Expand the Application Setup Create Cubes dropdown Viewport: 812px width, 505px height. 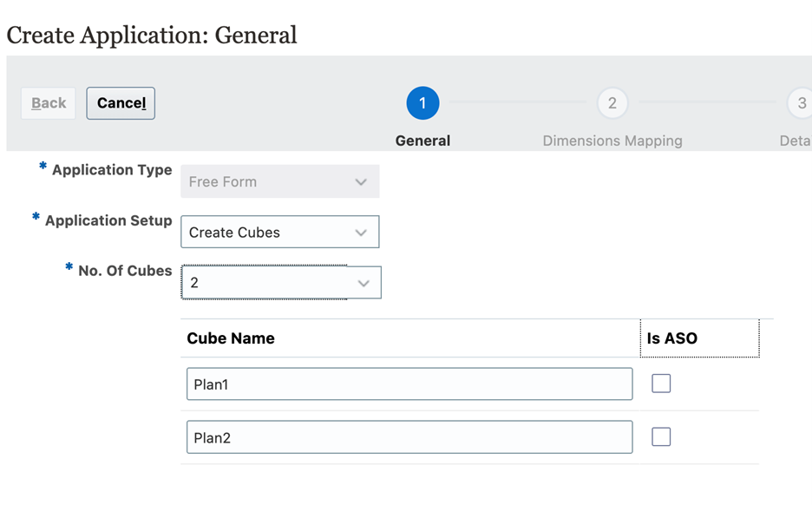point(279,233)
